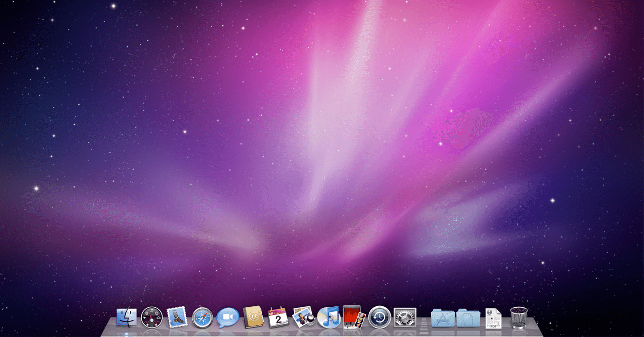Image resolution: width=644 pixels, height=337 pixels.
Task: Open the Mail application
Action: [176, 317]
